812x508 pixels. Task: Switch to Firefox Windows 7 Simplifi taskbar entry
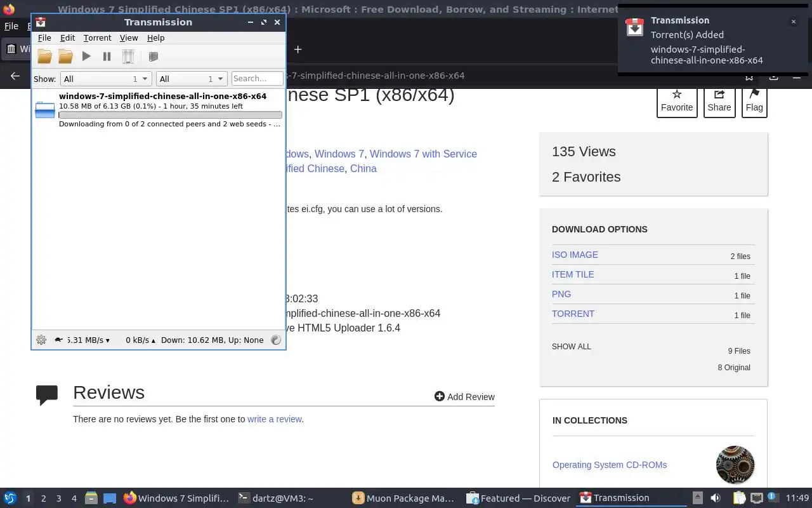click(176, 498)
